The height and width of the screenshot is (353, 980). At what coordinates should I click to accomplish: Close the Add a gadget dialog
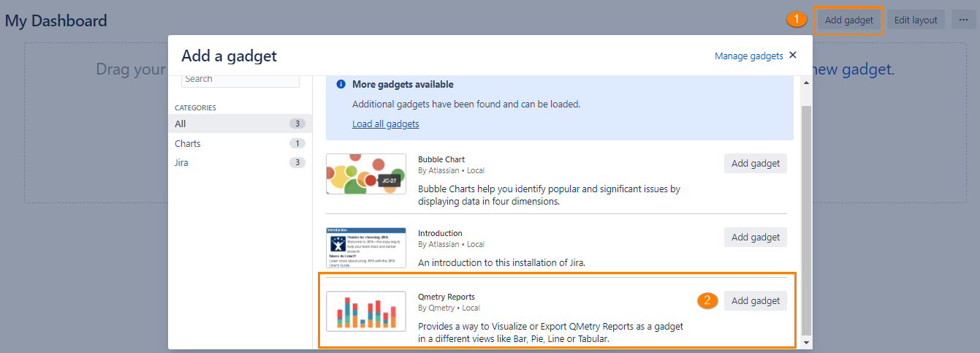pos(793,56)
